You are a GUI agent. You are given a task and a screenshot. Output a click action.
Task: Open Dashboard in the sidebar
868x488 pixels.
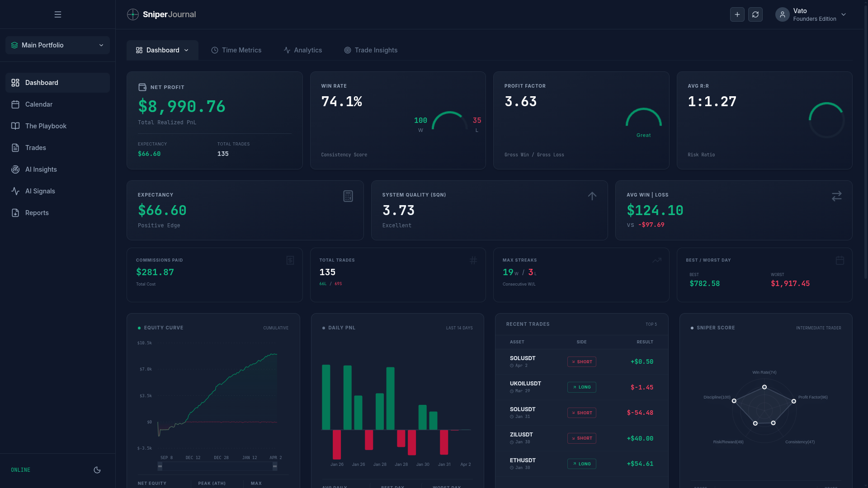pyautogui.click(x=58, y=83)
